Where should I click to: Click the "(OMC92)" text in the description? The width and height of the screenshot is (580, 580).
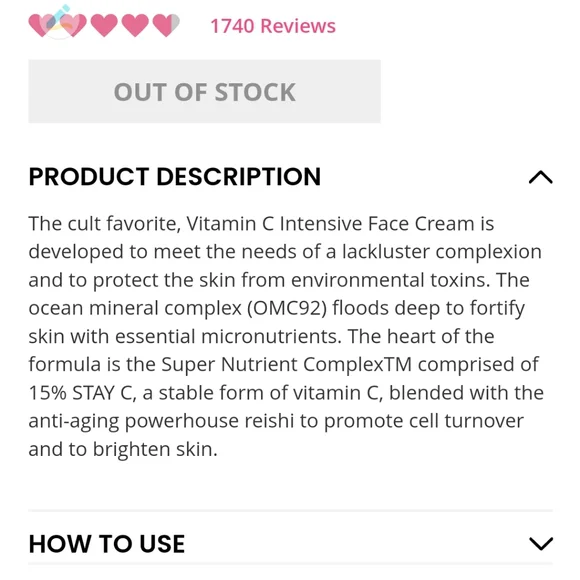click(x=287, y=308)
